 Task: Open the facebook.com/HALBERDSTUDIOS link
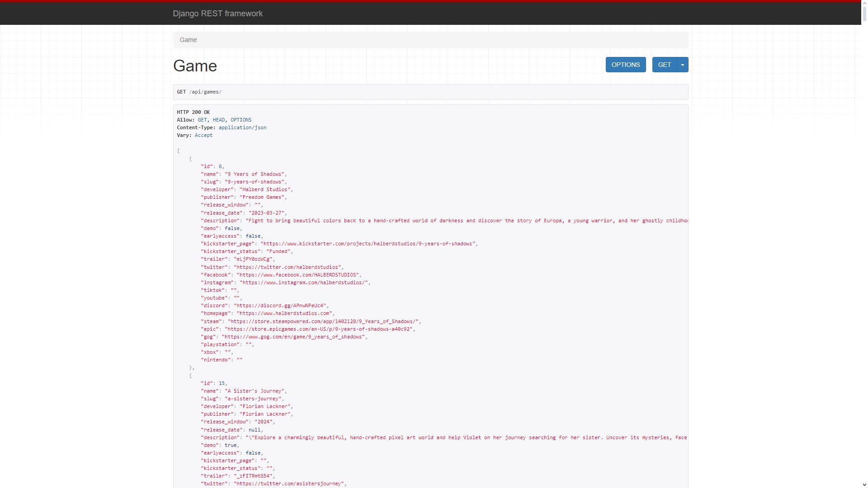pyautogui.click(x=297, y=275)
